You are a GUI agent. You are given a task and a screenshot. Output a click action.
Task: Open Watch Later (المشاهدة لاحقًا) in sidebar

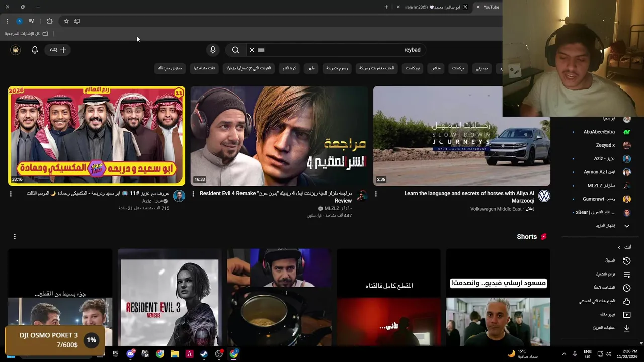(x=612, y=288)
